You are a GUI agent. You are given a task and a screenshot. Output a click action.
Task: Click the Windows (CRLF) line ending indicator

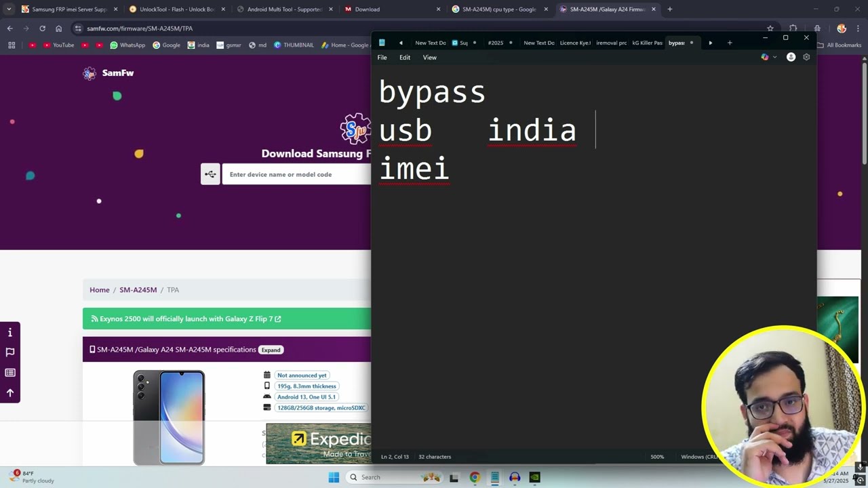coord(700,457)
